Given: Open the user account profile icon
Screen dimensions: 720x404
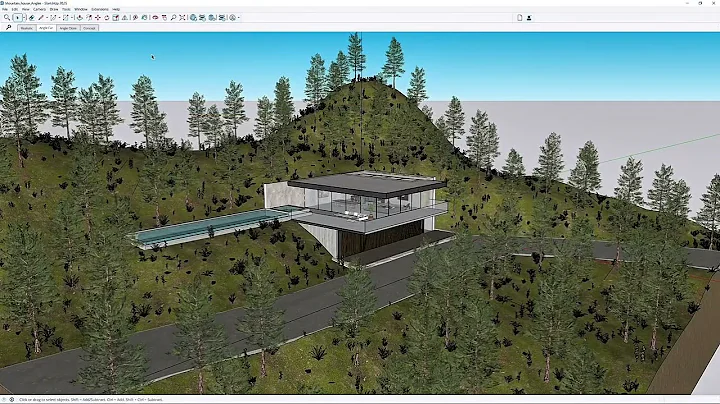Looking at the screenshot, I should [x=529, y=17].
